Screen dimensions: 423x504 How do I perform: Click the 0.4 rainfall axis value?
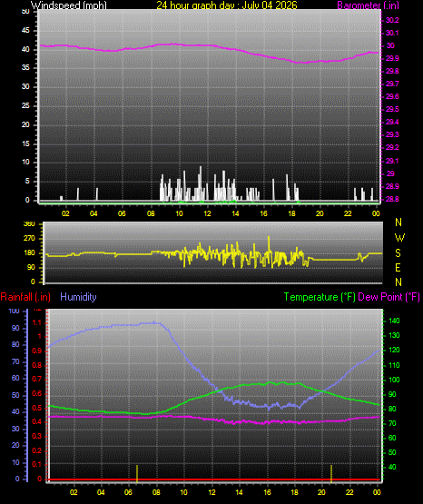(37, 422)
